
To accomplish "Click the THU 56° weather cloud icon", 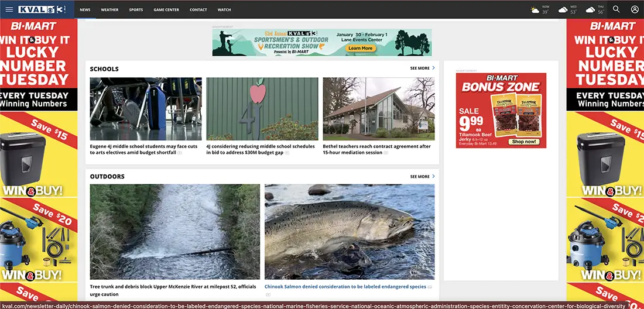I will point(590,10).
